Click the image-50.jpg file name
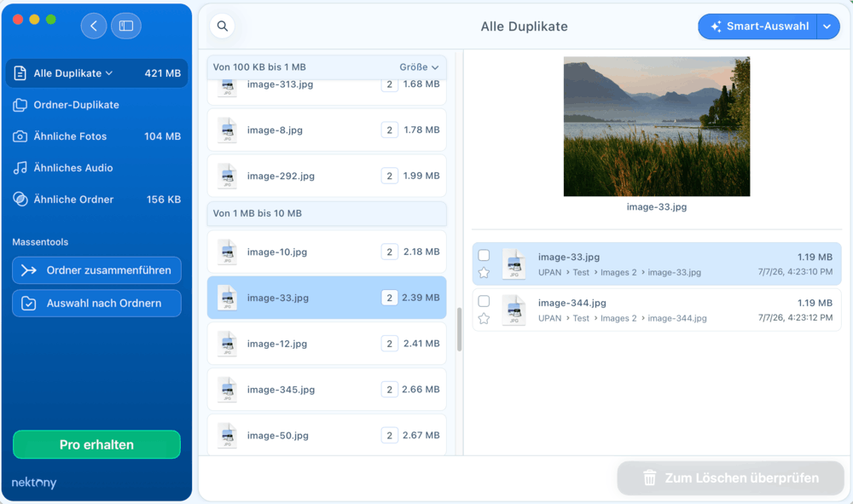 click(x=277, y=436)
